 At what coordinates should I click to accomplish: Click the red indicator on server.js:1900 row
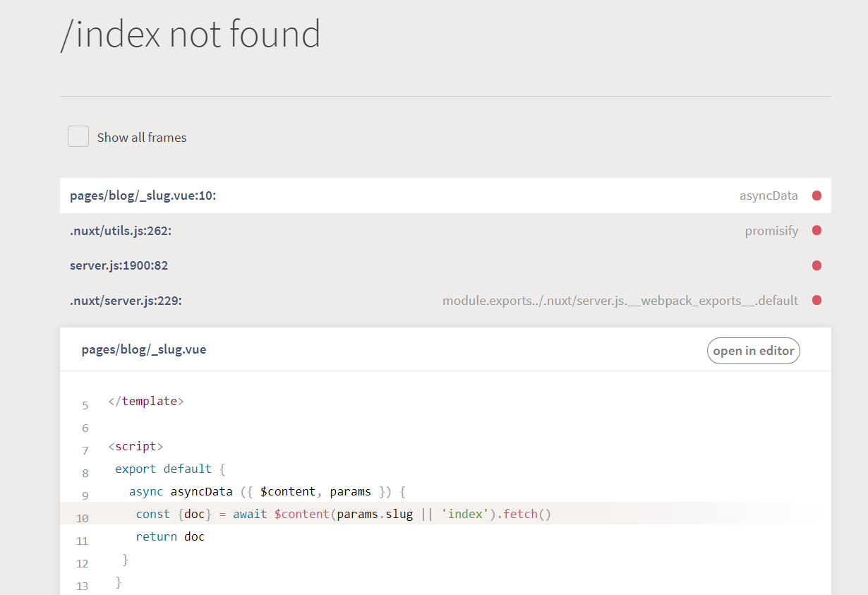[x=816, y=265]
